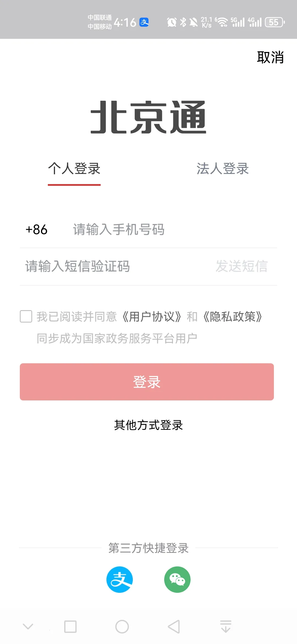
Task: Tap 取消 to cancel login
Action: (270, 57)
